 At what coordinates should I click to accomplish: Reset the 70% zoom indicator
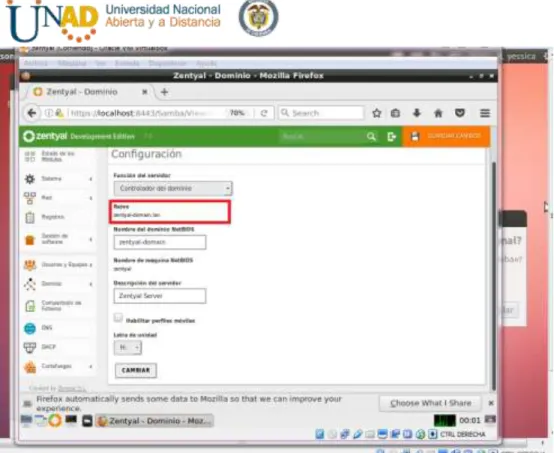[237, 113]
